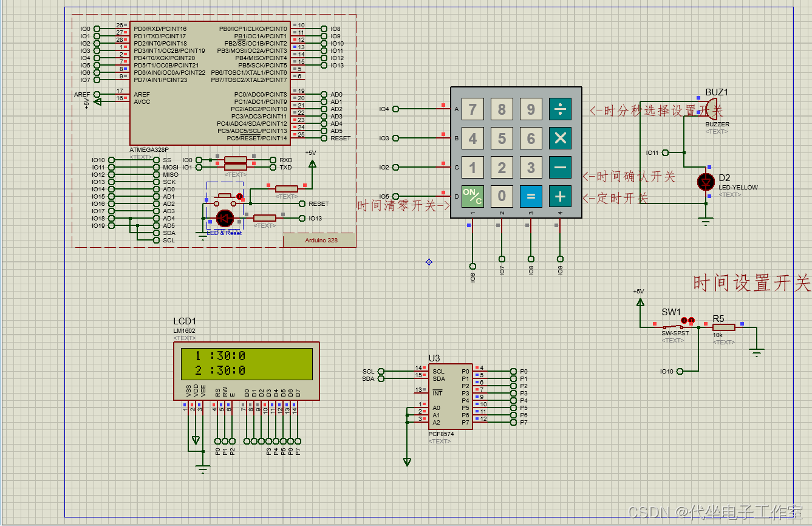
Task: Select the IO11 terminal near the buzzer
Action: pos(665,152)
